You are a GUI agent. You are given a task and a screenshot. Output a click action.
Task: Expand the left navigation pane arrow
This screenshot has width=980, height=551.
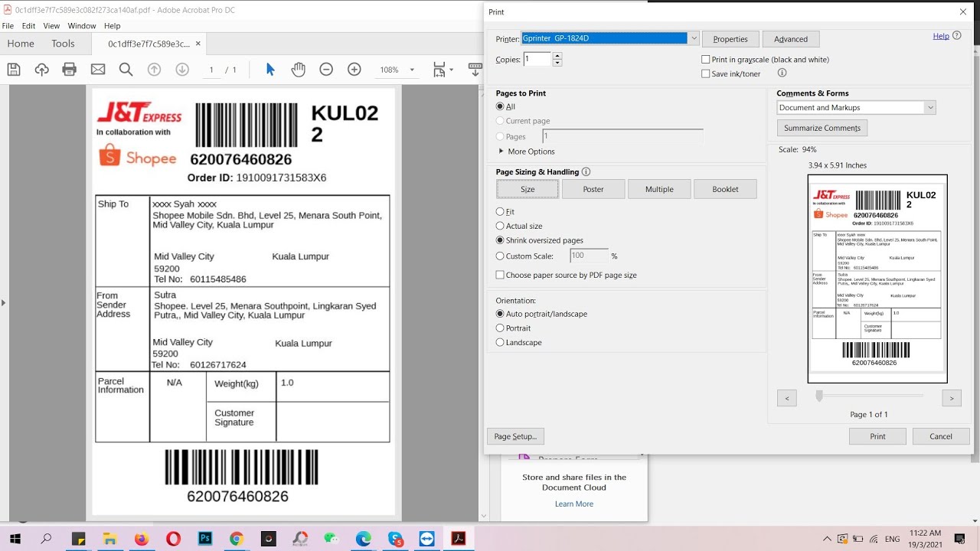(x=4, y=303)
